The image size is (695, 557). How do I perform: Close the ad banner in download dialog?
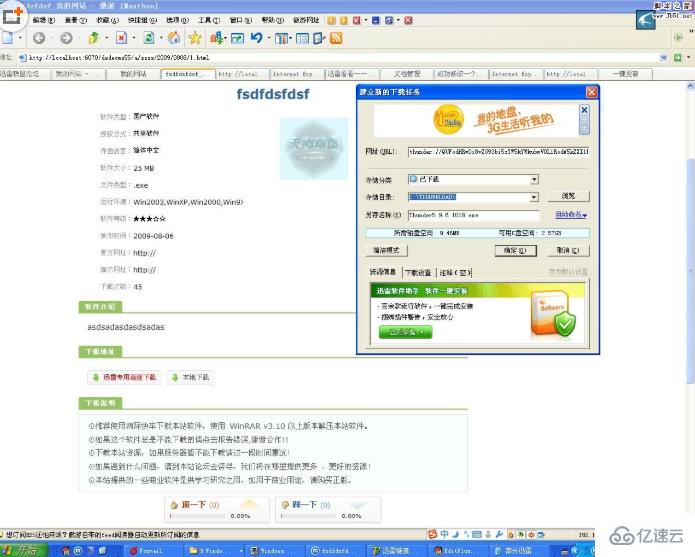click(584, 110)
